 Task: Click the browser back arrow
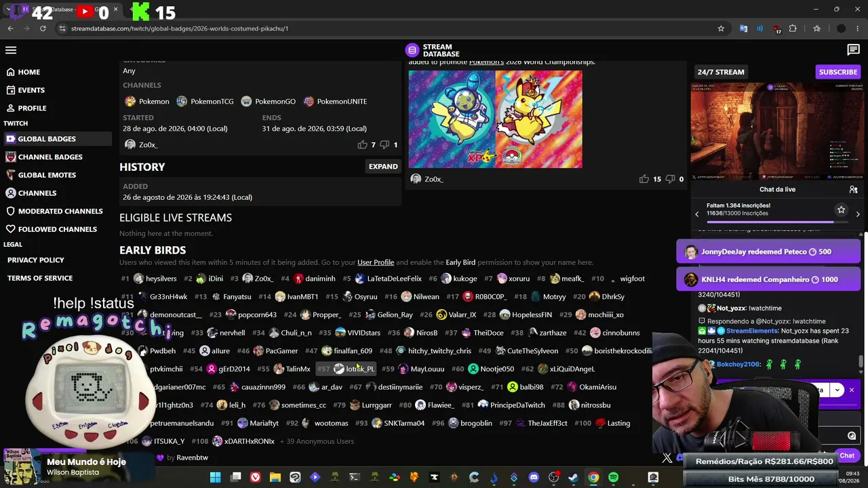click(10, 28)
